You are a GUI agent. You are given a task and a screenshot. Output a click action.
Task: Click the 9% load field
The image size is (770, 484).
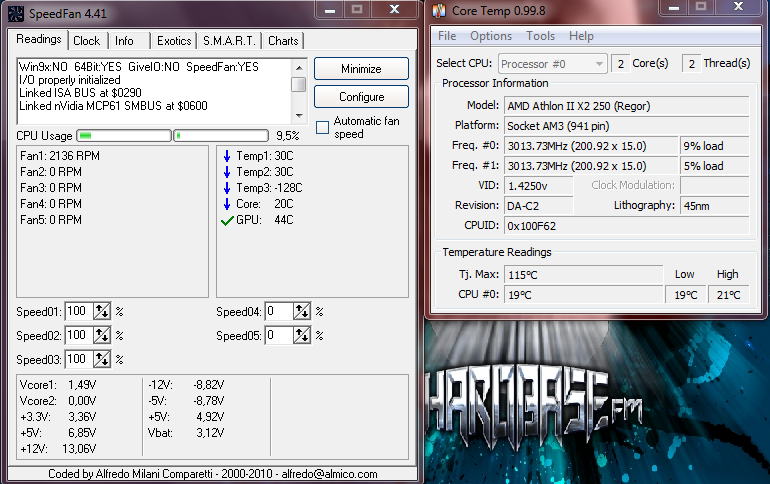coord(715,146)
